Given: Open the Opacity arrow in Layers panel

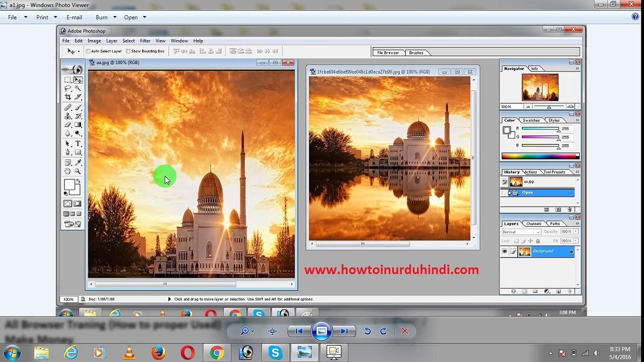Looking at the screenshot, I should 576,232.
